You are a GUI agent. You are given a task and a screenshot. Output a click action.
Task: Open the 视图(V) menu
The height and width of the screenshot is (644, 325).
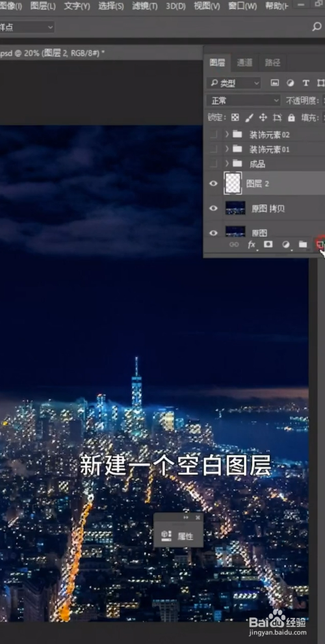coord(207,6)
